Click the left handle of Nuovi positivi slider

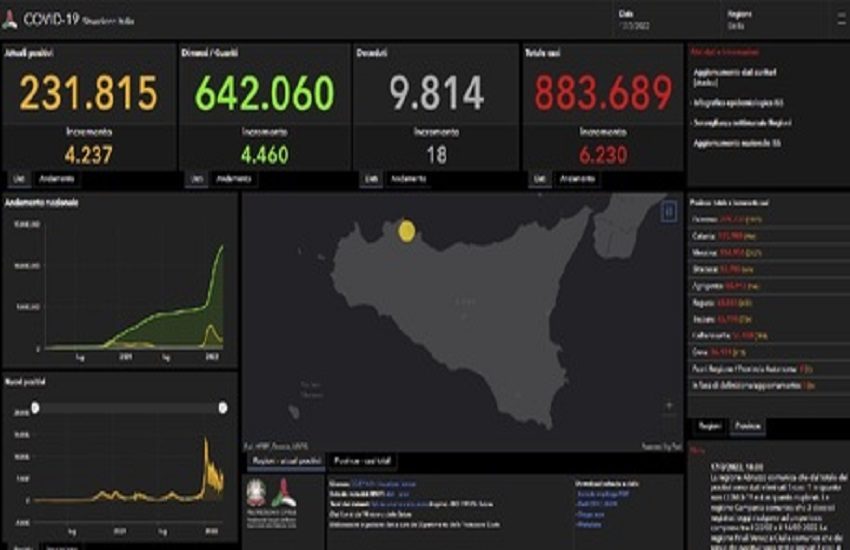pos(36,407)
